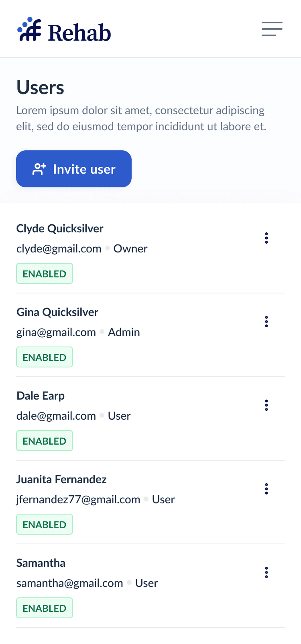Click the add-person icon on Invite user

pyautogui.click(x=39, y=169)
